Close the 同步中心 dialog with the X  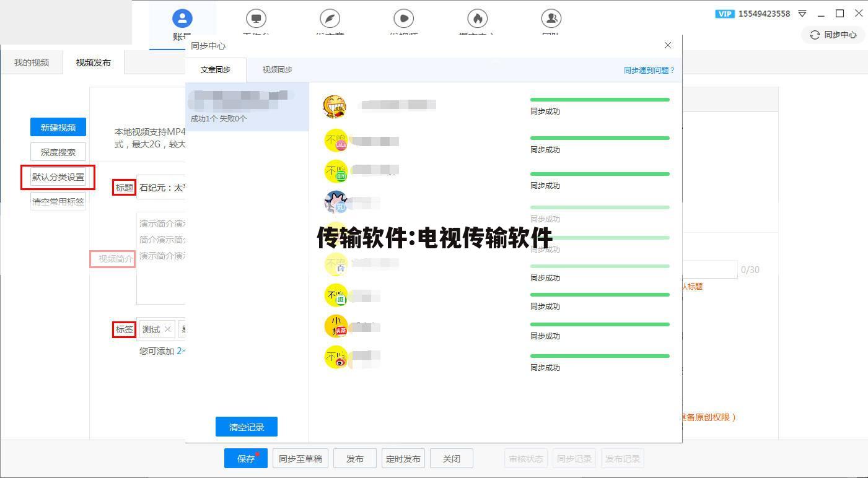(667, 45)
